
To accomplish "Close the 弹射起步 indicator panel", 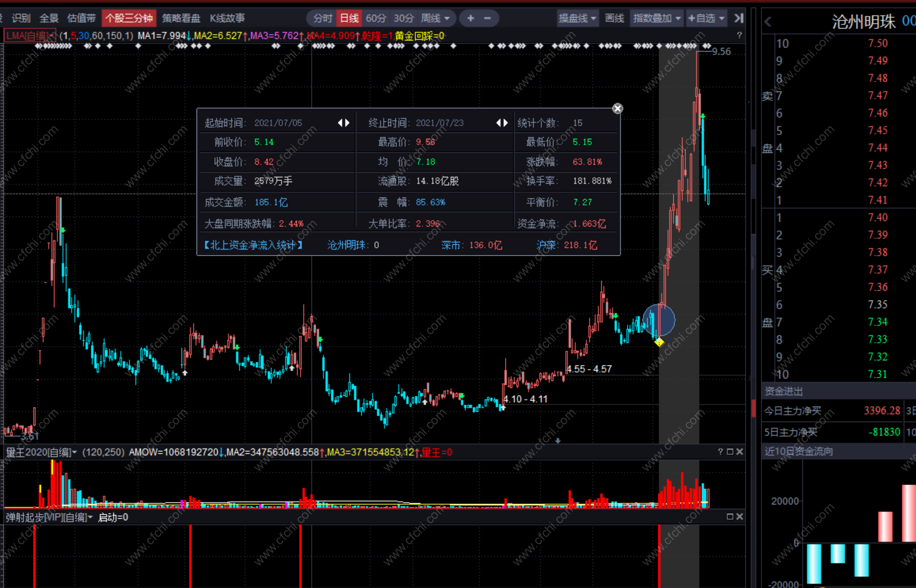I will click(x=740, y=517).
